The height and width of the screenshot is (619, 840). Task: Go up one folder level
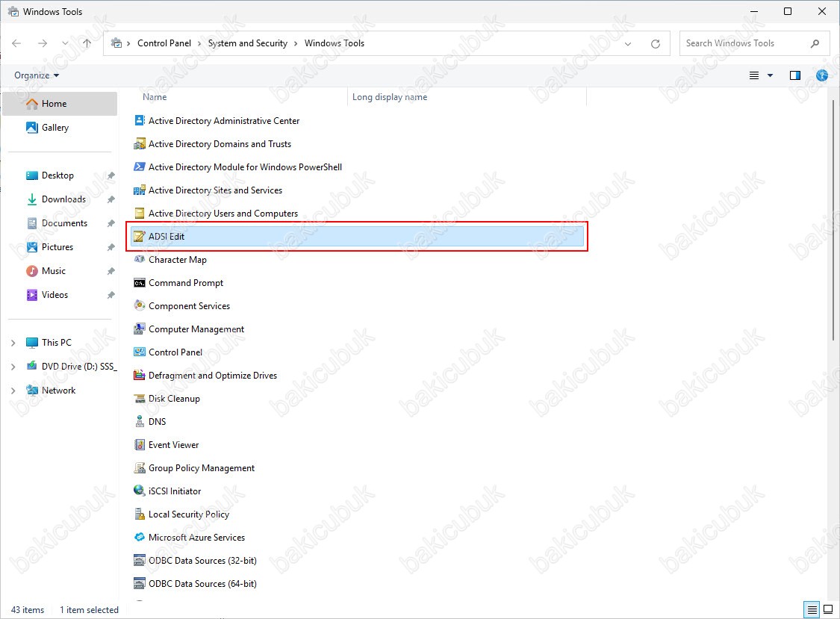tap(87, 43)
